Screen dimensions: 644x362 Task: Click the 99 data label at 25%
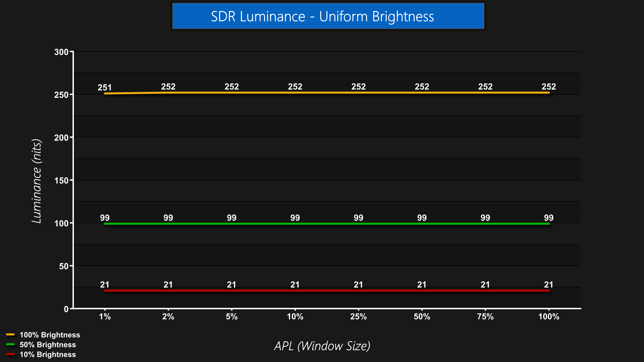pyautogui.click(x=358, y=218)
